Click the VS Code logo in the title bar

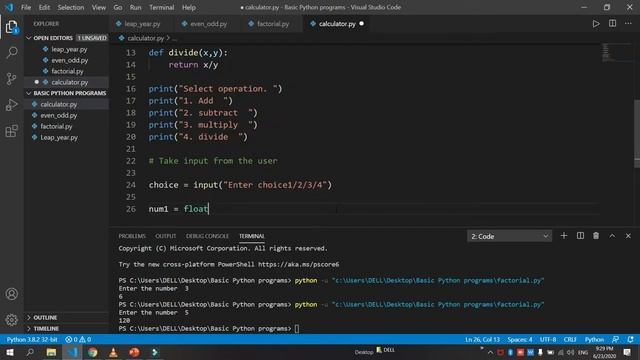pyautogui.click(x=9, y=7)
